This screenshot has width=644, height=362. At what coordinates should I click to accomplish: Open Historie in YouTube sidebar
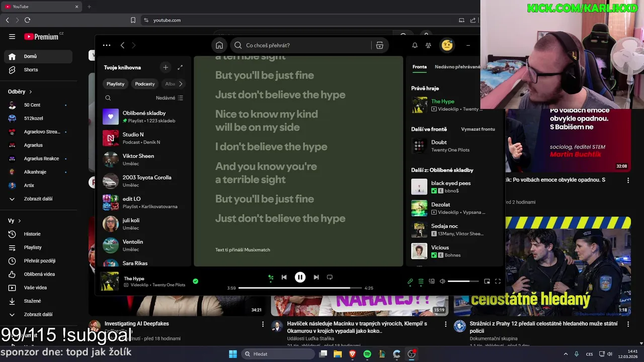(38, 234)
